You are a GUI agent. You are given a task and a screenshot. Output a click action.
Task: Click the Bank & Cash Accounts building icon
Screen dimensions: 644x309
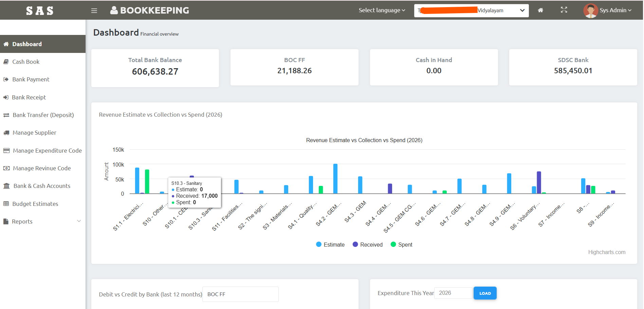point(6,186)
